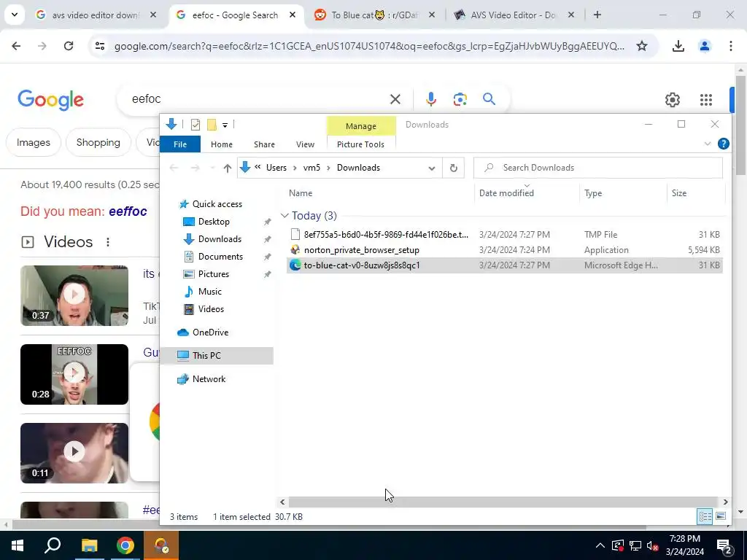Refresh the Downloads folder view
747x560 pixels.
click(454, 168)
